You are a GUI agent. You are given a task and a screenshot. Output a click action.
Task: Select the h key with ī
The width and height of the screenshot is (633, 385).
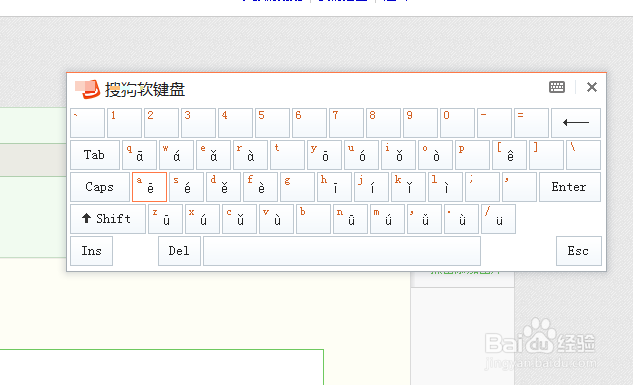(335, 187)
